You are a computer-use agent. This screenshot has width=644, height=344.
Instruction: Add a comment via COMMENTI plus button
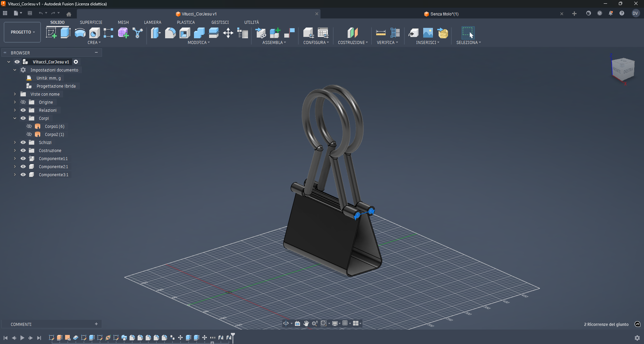96,324
